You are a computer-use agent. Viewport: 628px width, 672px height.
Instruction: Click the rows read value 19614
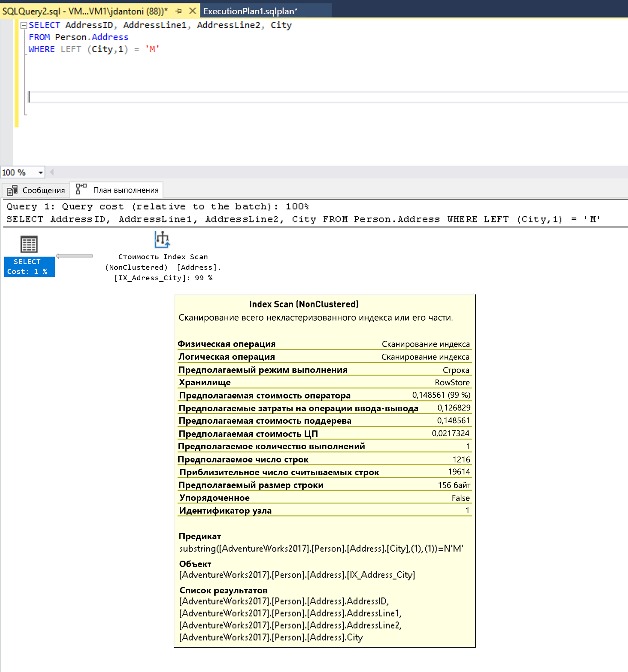(x=459, y=472)
